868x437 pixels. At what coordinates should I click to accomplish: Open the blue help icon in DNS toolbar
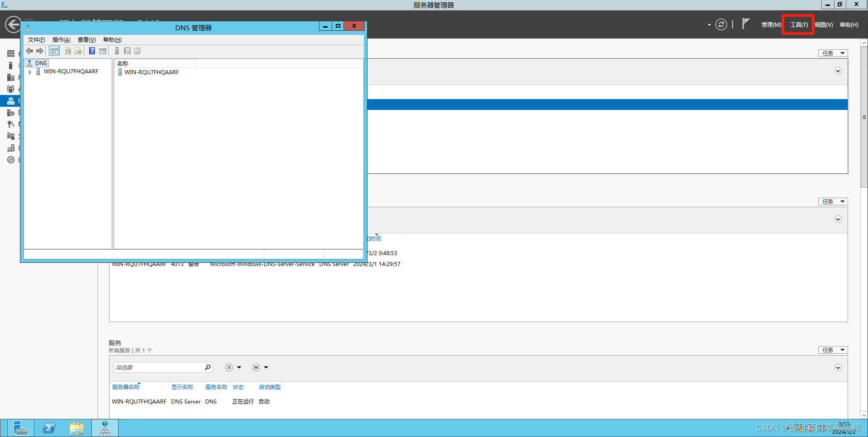click(x=92, y=51)
